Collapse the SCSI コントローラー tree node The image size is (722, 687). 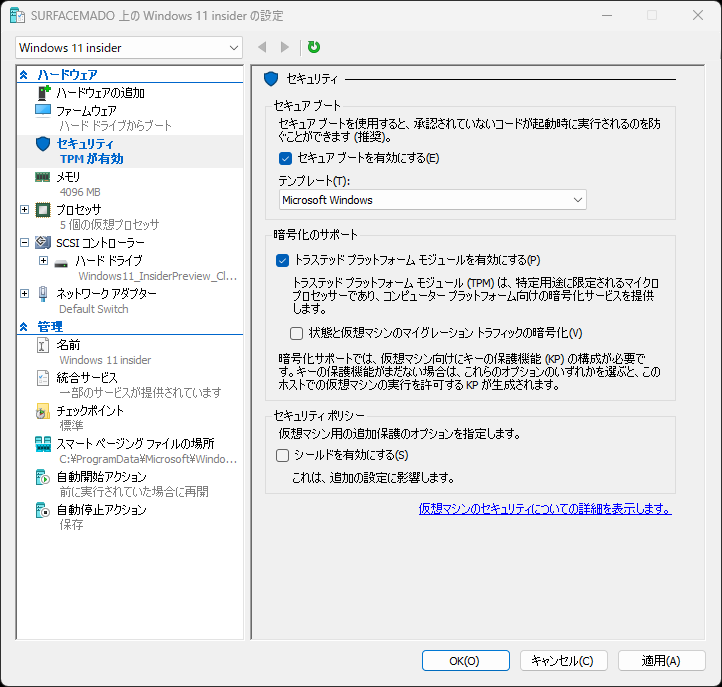(x=24, y=242)
